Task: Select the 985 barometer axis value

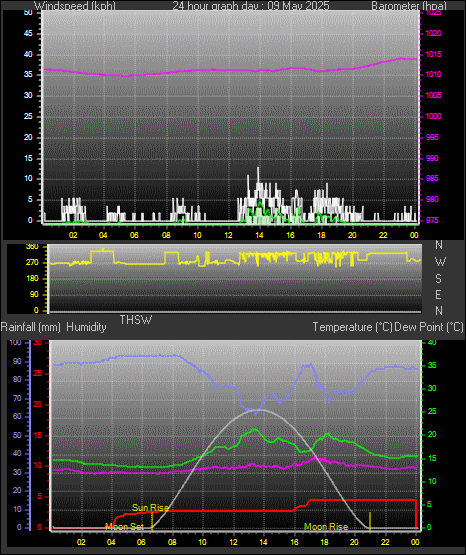Action: click(432, 178)
